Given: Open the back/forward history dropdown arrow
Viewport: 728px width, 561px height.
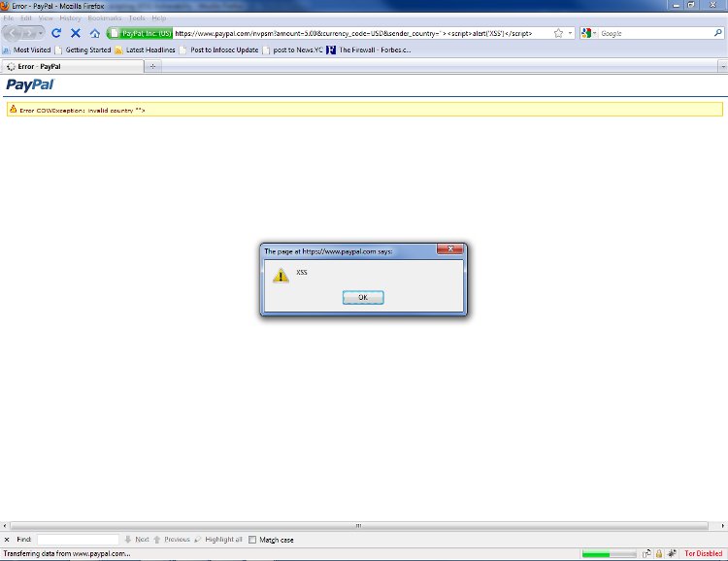Looking at the screenshot, I should (x=41, y=33).
